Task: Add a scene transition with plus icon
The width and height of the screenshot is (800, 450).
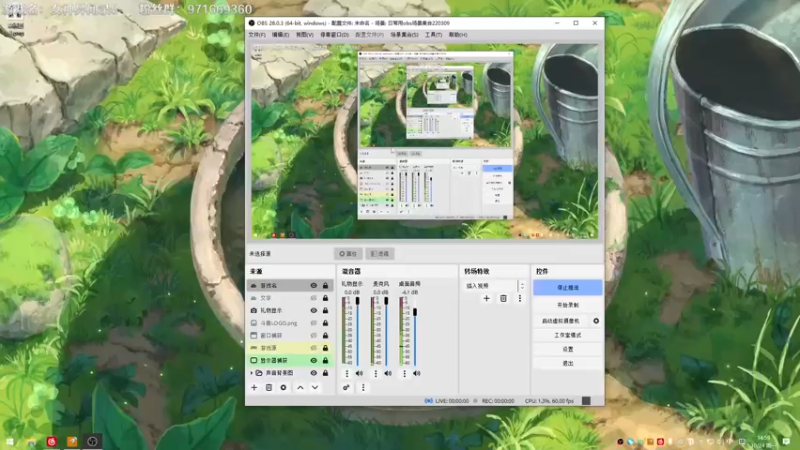Action: tap(486, 298)
